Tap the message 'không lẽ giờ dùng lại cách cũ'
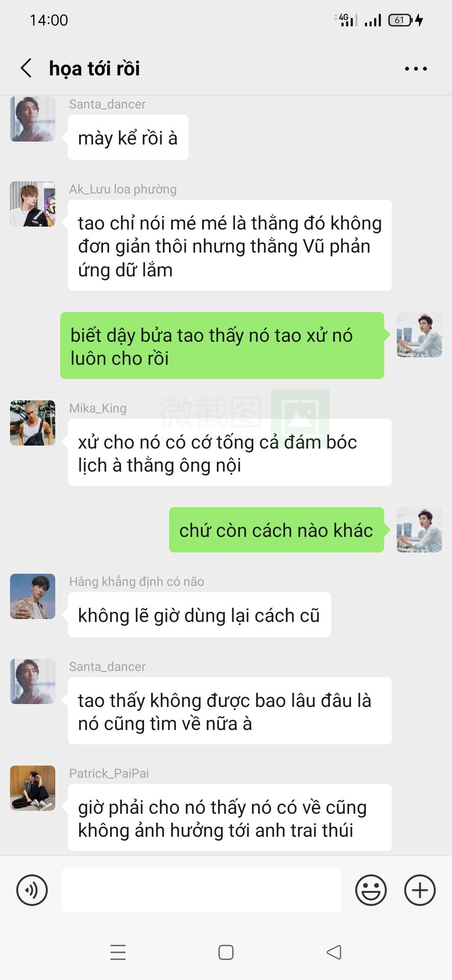Screen dimensions: 452x980 coord(199,615)
